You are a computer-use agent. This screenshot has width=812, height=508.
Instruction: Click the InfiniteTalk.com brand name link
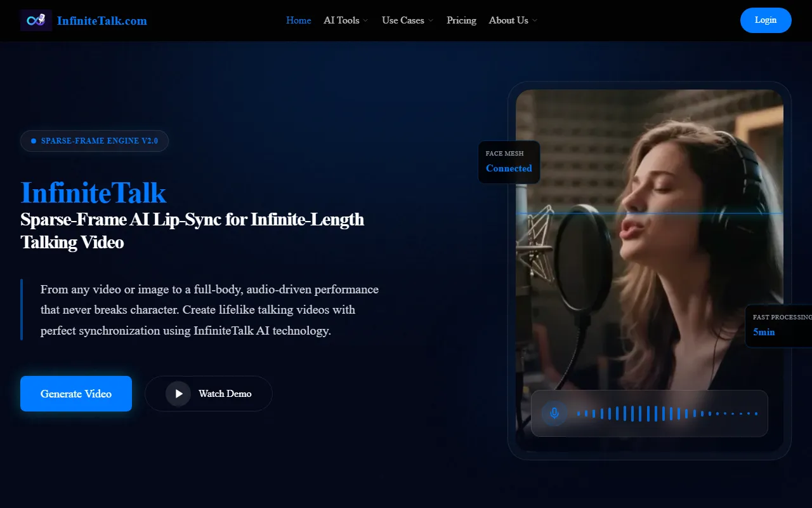pyautogui.click(x=101, y=21)
